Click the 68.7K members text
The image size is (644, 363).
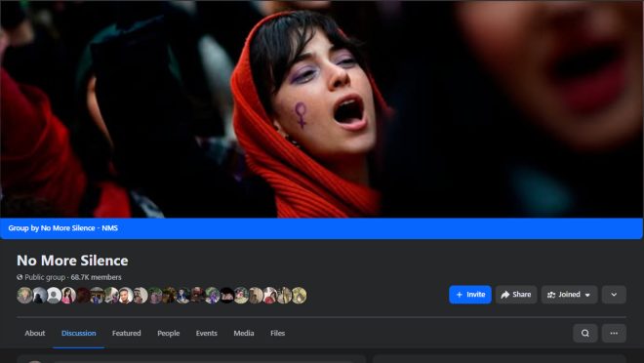96,277
